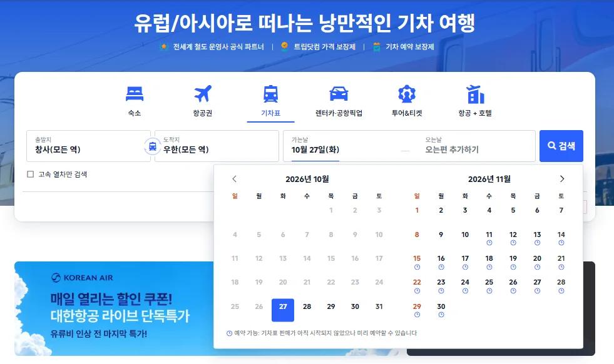This screenshot has width=614, height=364.
Task: Choose November 15 in the calendar
Action: (417, 262)
